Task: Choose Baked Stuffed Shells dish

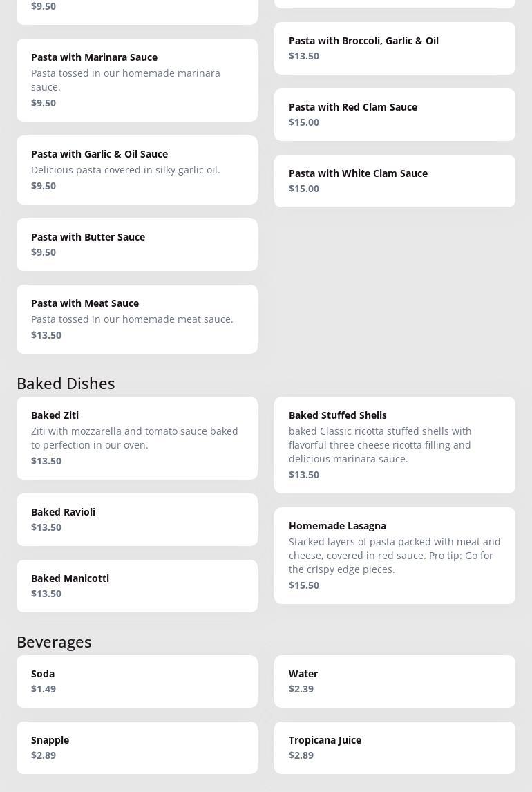Action: coord(395,445)
